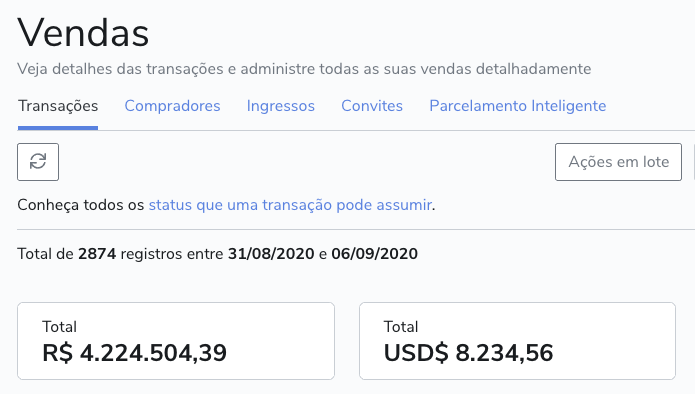Select the Parcelamento Inteligente tab

click(x=518, y=106)
